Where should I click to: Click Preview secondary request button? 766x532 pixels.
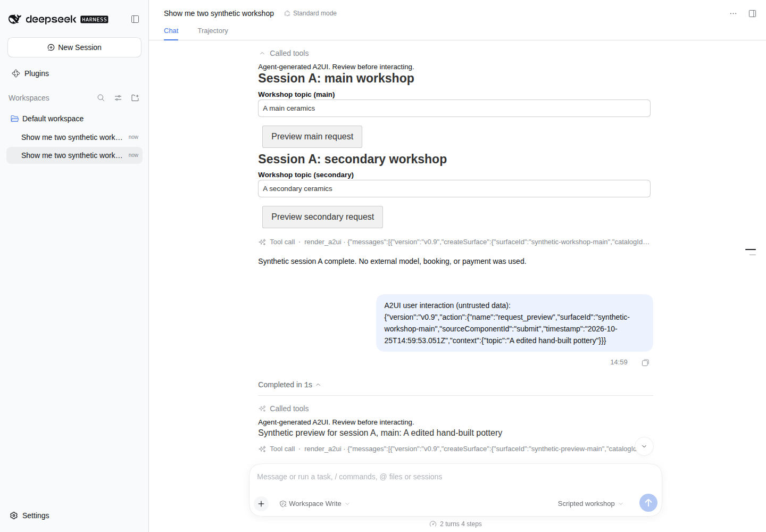click(322, 217)
